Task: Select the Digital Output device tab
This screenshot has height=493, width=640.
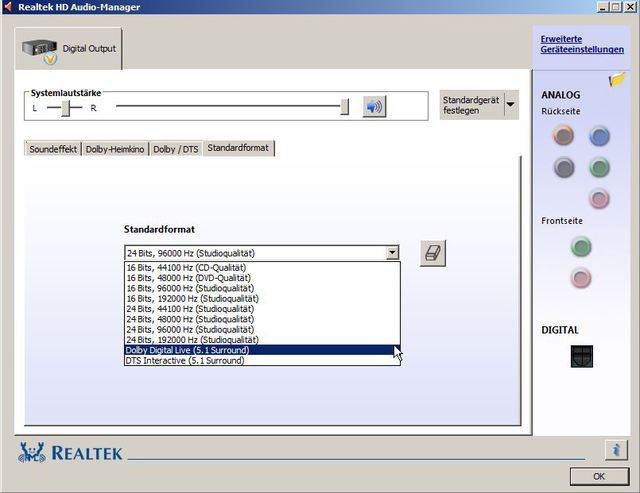Action: click(x=68, y=49)
